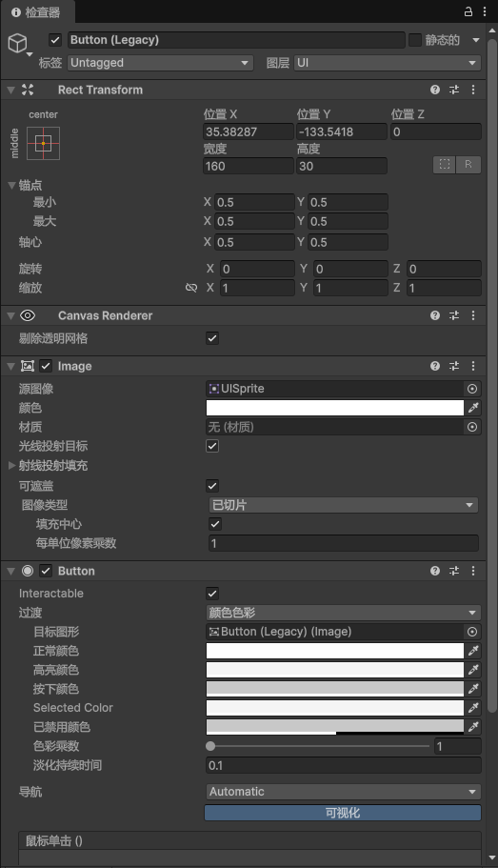Select the 检查器 Inspector tab
The image size is (498, 868).
tap(37, 12)
